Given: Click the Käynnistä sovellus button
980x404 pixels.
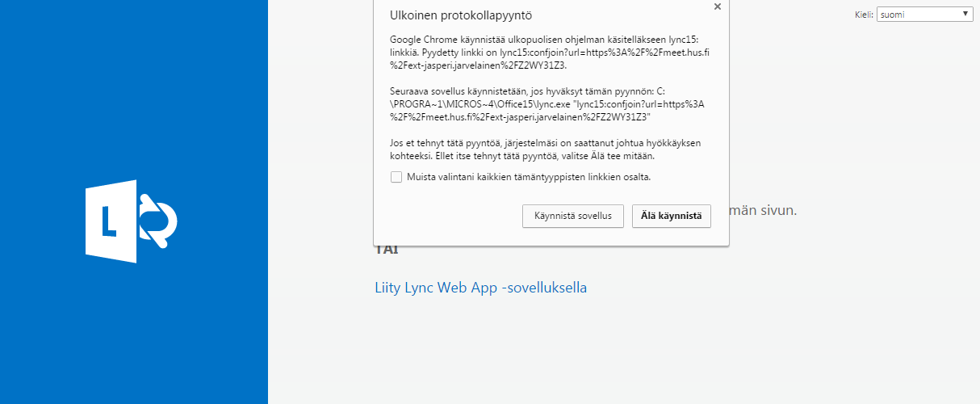Looking at the screenshot, I should point(573,216).
